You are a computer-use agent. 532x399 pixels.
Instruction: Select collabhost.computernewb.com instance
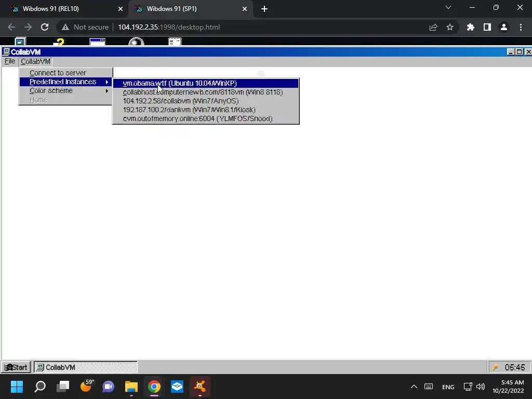click(206, 92)
